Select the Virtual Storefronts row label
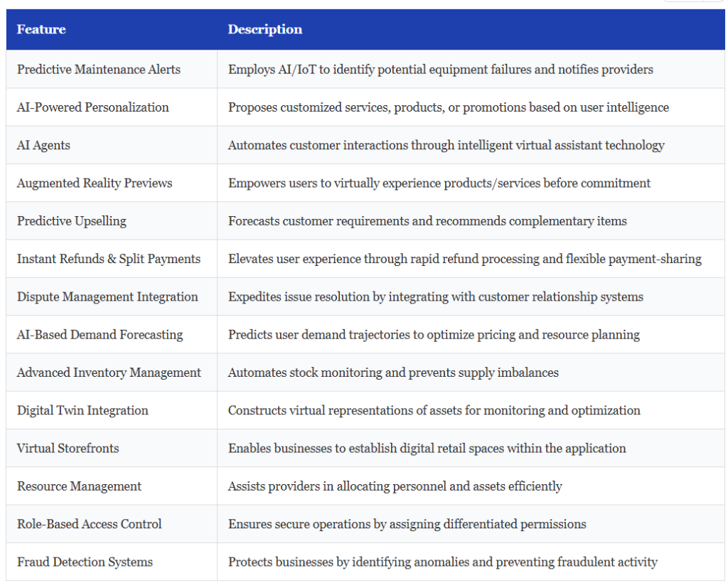Image resolution: width=728 pixels, height=588 pixels. (68, 449)
